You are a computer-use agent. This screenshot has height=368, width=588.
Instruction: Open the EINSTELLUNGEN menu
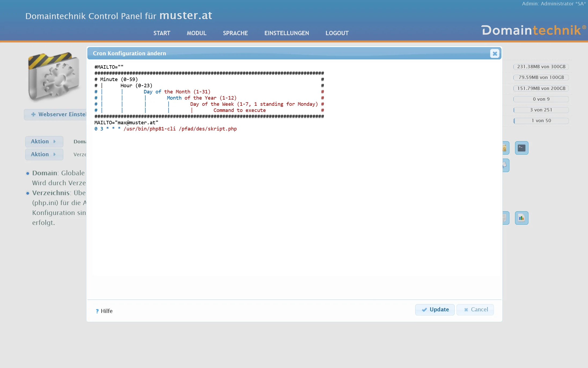286,33
